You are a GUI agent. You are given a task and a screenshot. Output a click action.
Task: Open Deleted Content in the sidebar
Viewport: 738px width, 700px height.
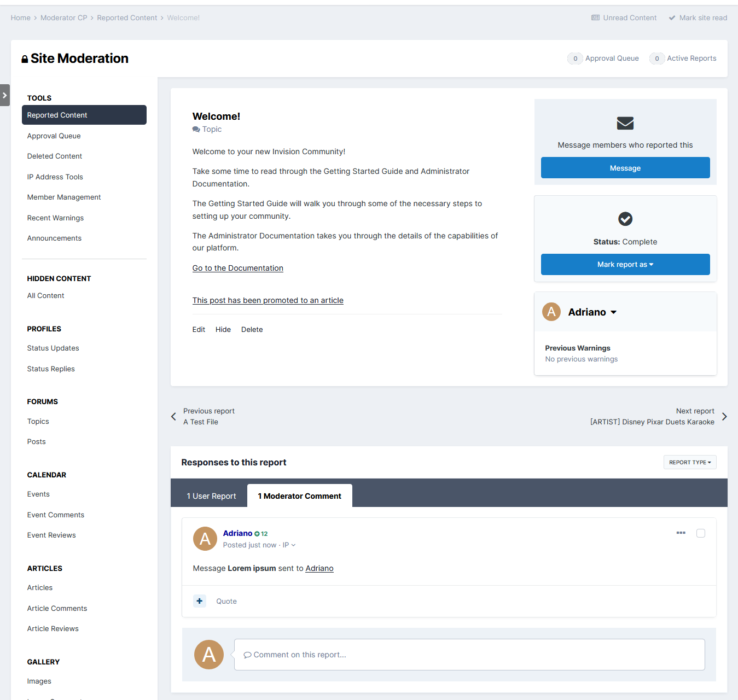[55, 156]
